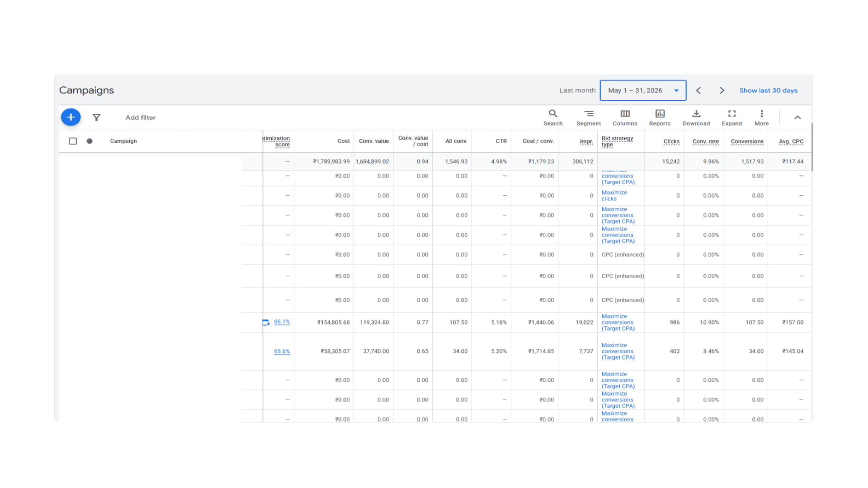
Task: Sort by Bid strategy type header
Action: pyautogui.click(x=617, y=141)
